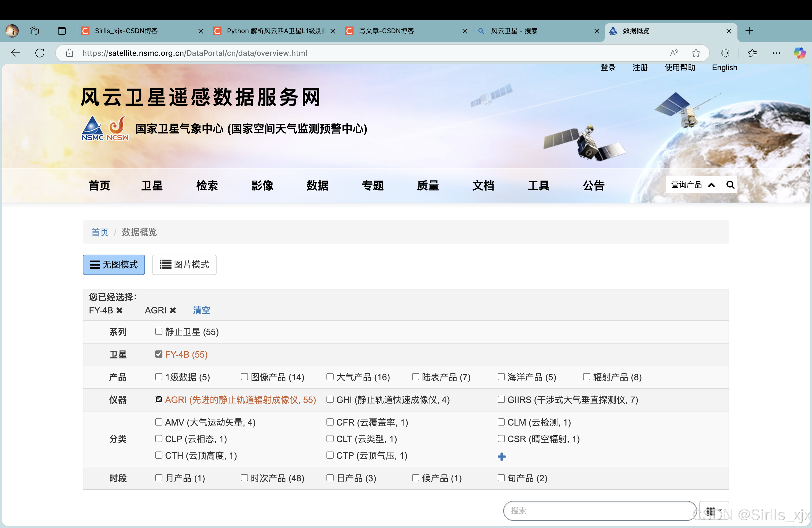The image size is (812, 528).
Task: Remove the FY-4B filter via its X icon
Action: [x=119, y=310]
